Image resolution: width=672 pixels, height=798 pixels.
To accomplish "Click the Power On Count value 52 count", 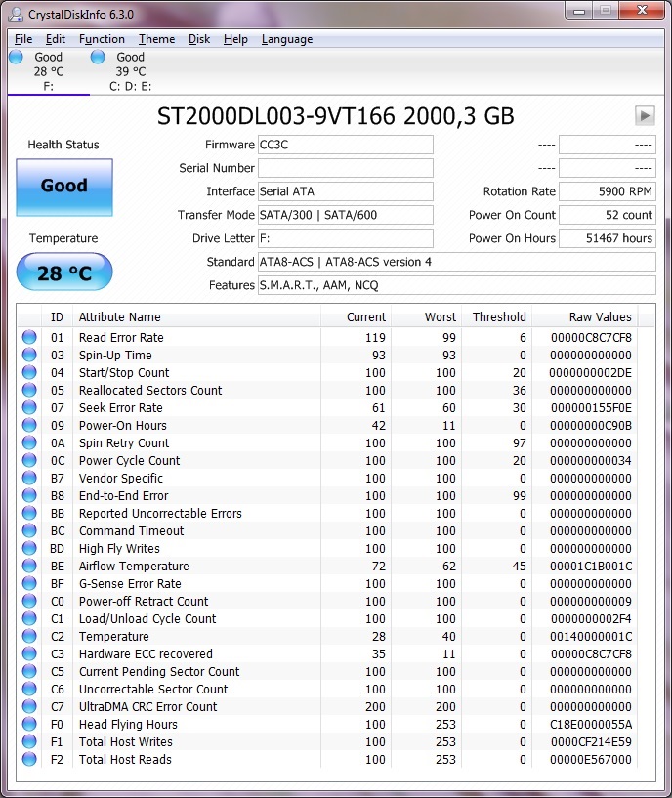I will click(608, 215).
